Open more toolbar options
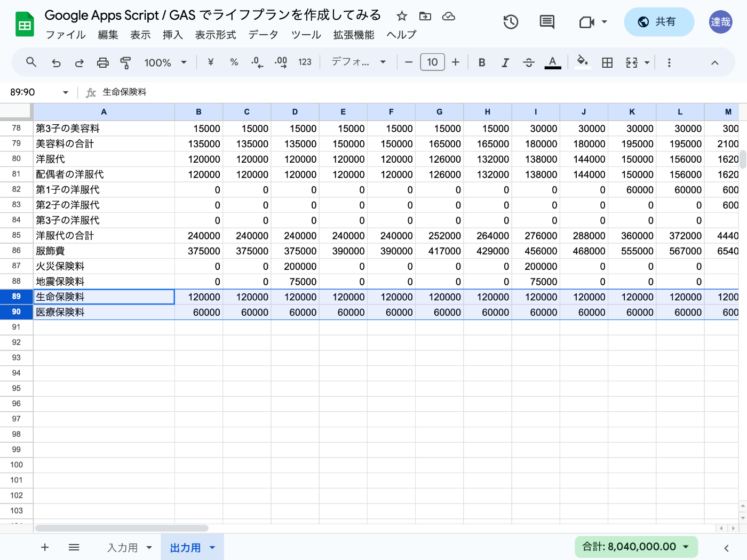747x560 pixels. pos(669,62)
